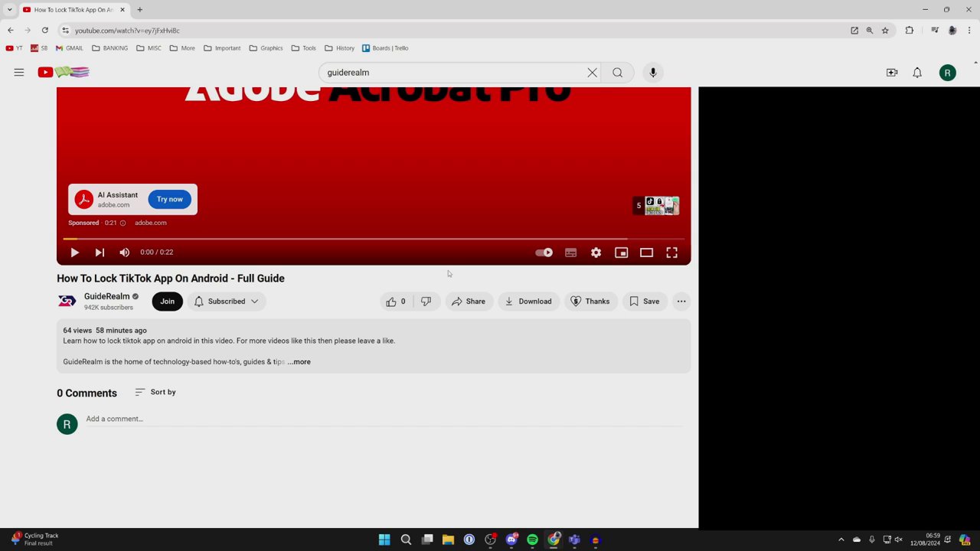Viewport: 980px width, 551px height.
Task: Share the video
Action: [469, 301]
